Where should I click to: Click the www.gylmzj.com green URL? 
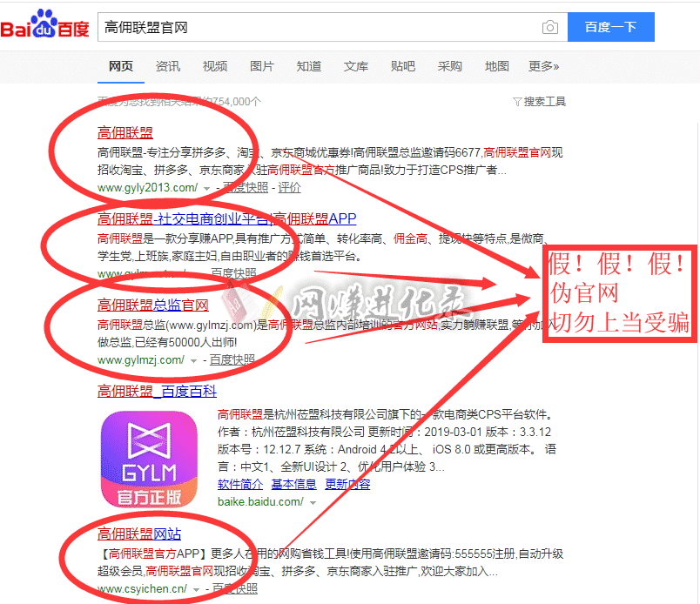click(141, 359)
